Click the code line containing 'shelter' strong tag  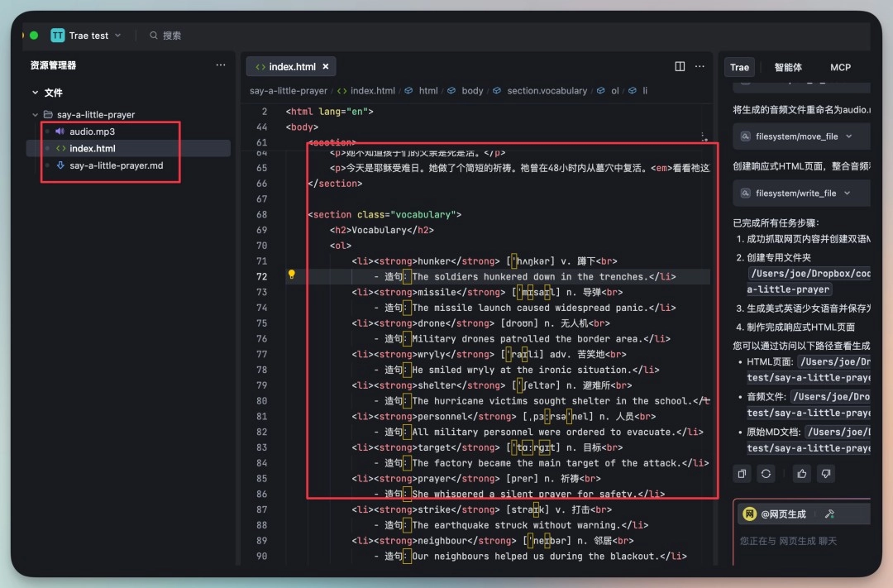coord(491,385)
